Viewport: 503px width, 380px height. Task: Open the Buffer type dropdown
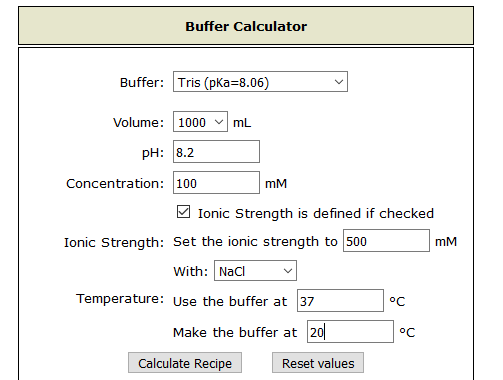point(260,82)
